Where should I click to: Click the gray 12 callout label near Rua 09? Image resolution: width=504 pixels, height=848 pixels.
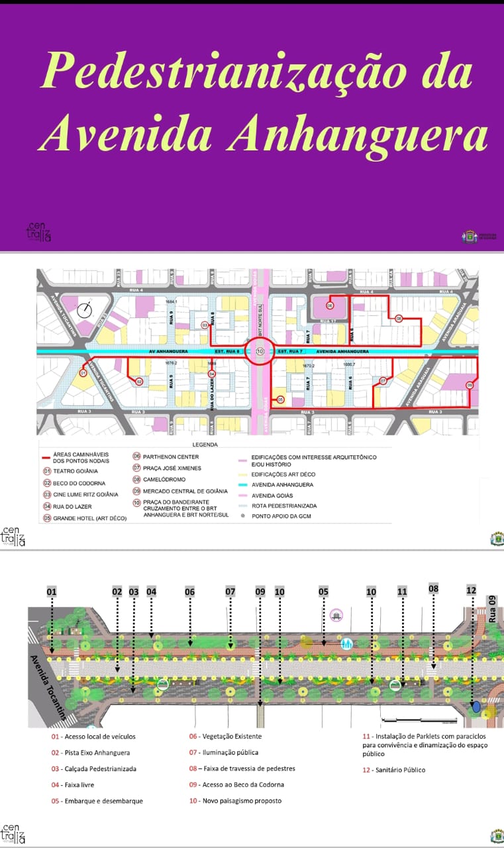click(x=471, y=590)
